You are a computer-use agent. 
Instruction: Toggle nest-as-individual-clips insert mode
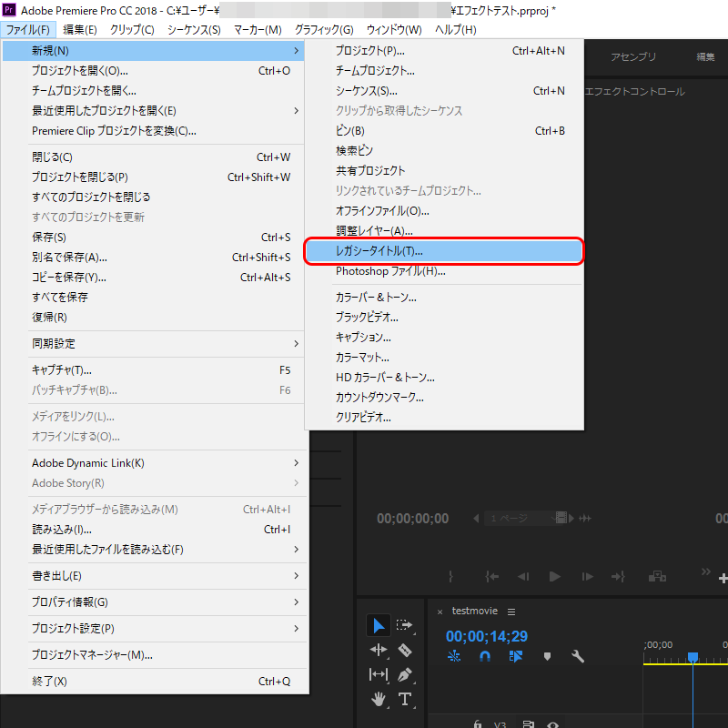tap(454, 656)
